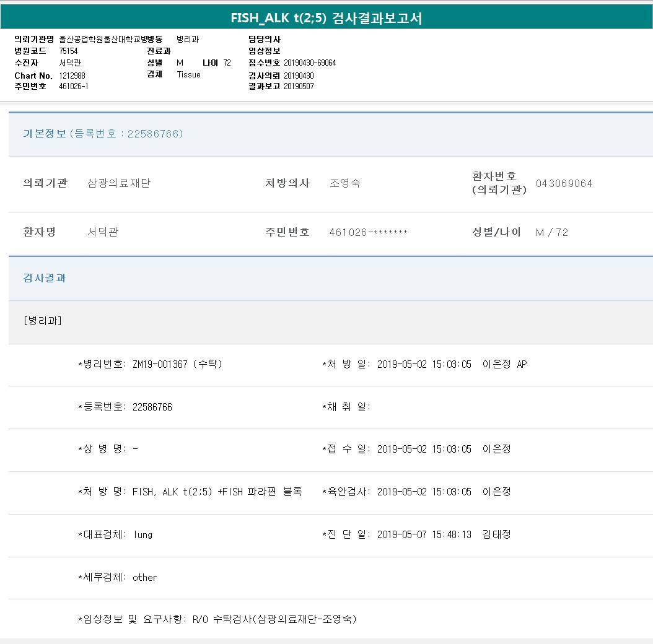Click the 검체 Tissue value in header
Screen dimensions: 653x644
[x=189, y=75]
